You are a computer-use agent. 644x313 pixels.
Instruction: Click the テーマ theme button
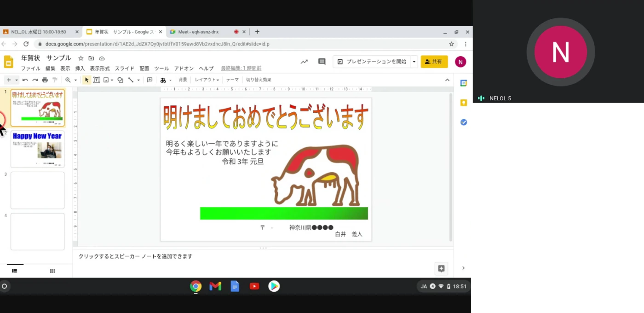pos(232,80)
